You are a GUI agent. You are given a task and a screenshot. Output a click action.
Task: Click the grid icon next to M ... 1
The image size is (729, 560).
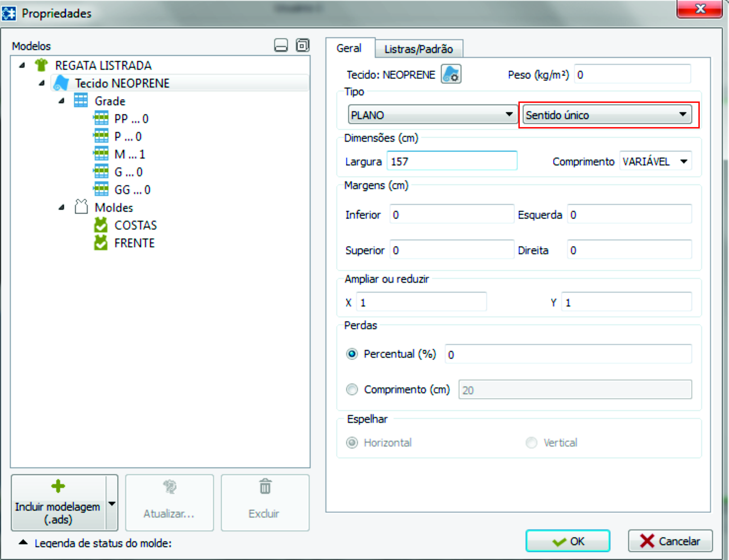(101, 154)
